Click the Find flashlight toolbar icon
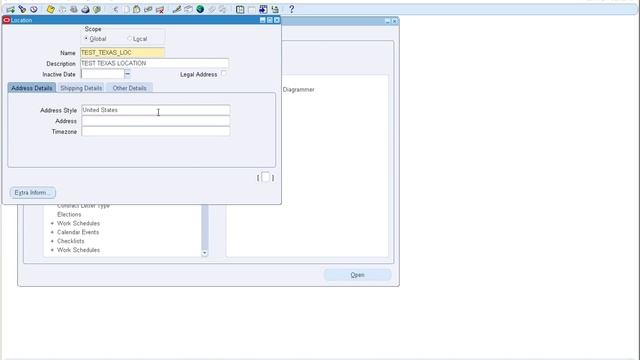The width and height of the screenshot is (640, 360). click(x=22, y=9)
